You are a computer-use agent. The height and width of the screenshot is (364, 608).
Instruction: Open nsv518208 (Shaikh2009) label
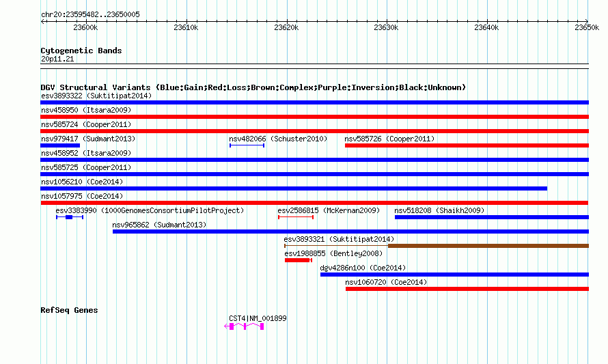(x=439, y=210)
